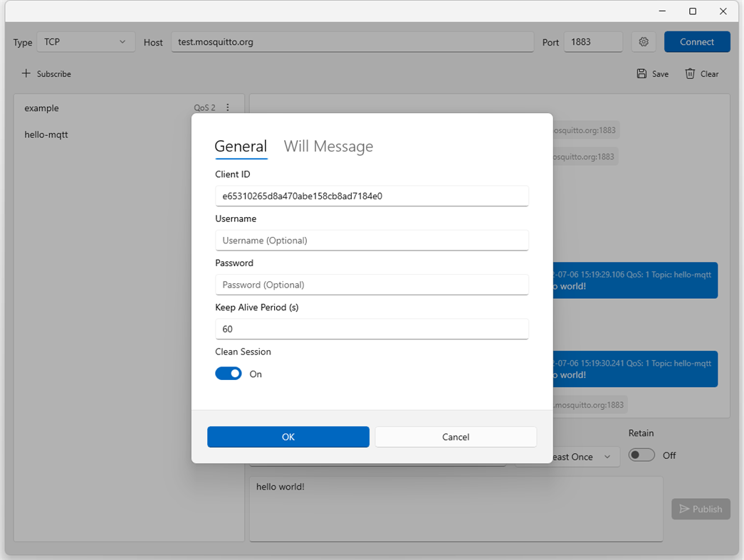Click the Connect button
Viewport: 744px width, 560px height.
[697, 42]
